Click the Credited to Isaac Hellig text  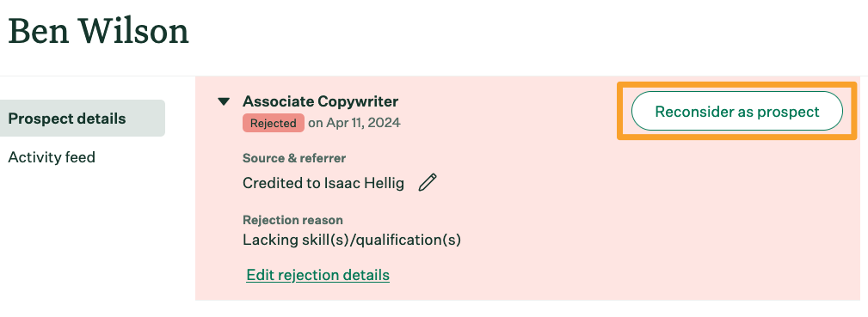[323, 183]
